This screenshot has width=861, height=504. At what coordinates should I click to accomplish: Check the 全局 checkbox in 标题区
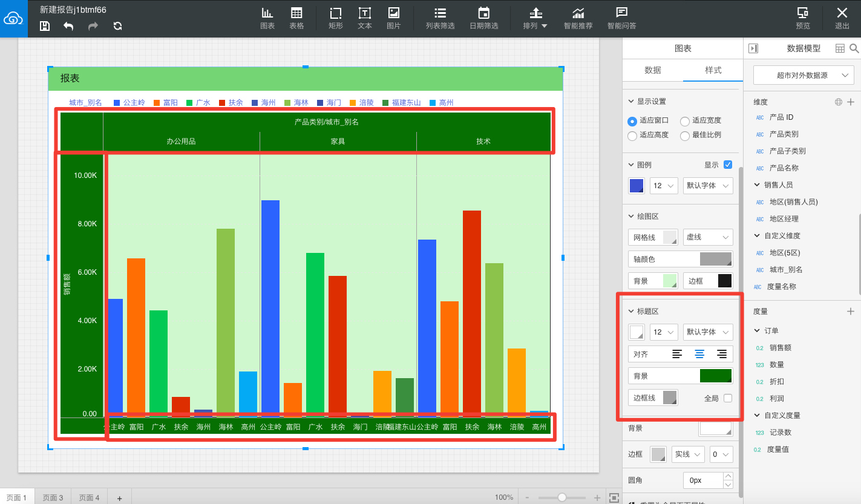pyautogui.click(x=728, y=398)
